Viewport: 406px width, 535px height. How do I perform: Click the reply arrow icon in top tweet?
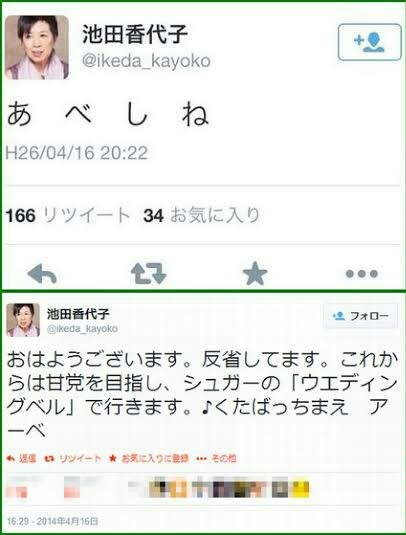pos(42,274)
